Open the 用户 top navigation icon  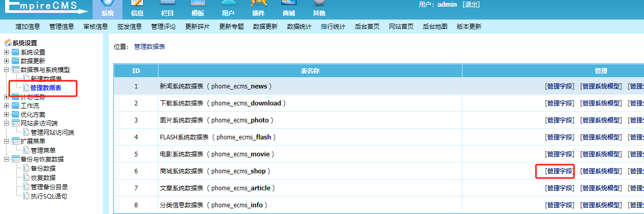coord(228,9)
